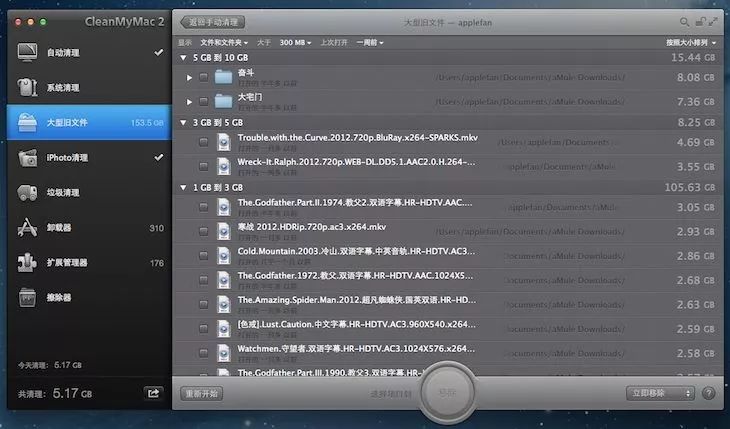
Task: Open 文件和文件夹 filter dropdown
Action: click(224, 42)
